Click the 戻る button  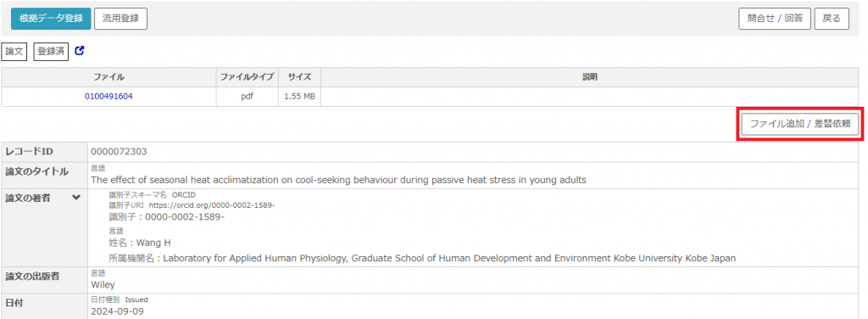click(x=832, y=19)
